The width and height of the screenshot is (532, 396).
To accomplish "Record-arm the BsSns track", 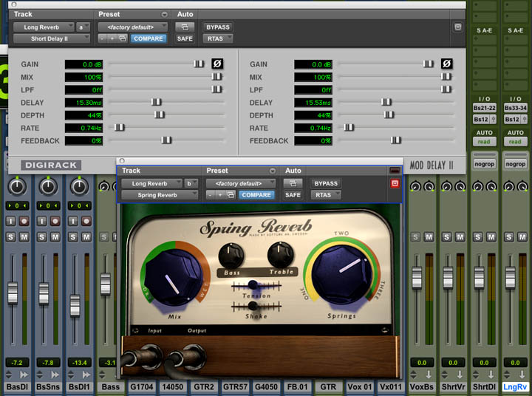I will point(55,221).
